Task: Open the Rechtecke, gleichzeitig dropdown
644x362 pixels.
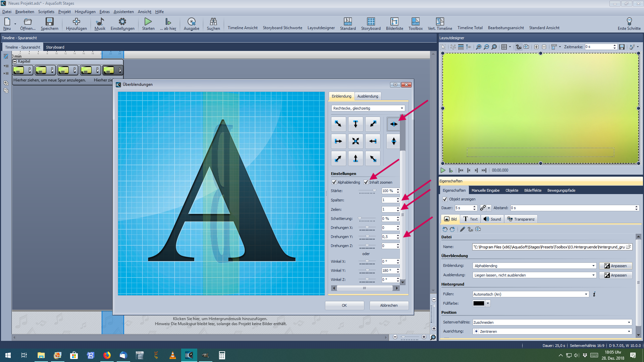Action: point(368,108)
